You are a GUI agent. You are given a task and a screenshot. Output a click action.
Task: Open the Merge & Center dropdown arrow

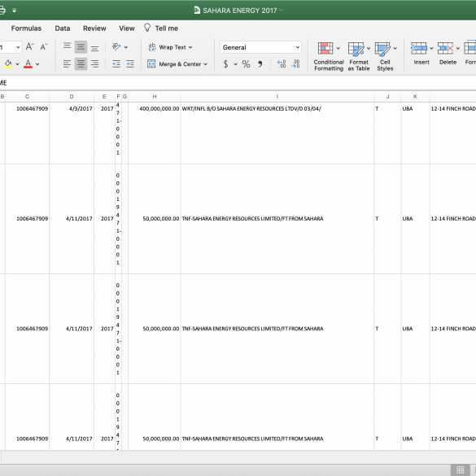point(206,64)
